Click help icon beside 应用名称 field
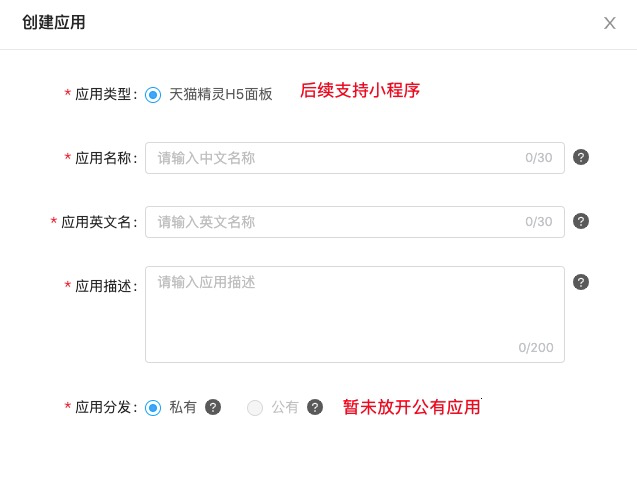Viewport: 637px width, 498px height. (x=581, y=157)
